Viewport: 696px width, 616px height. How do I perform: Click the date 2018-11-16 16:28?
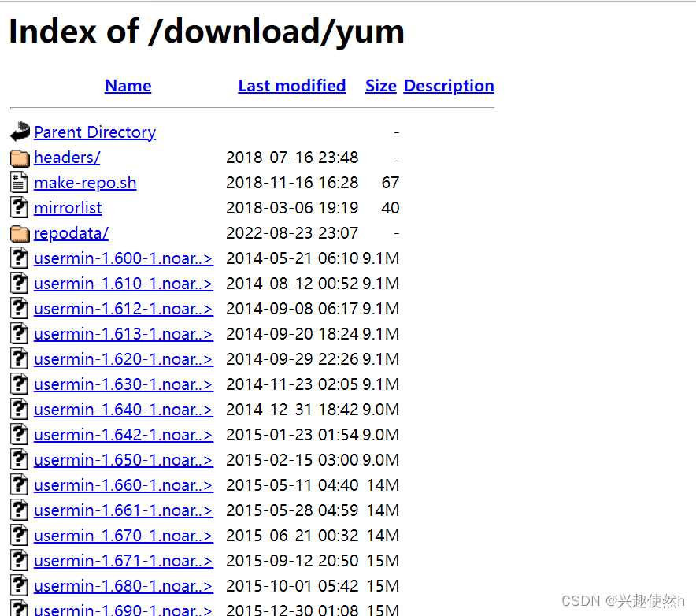[x=292, y=183]
